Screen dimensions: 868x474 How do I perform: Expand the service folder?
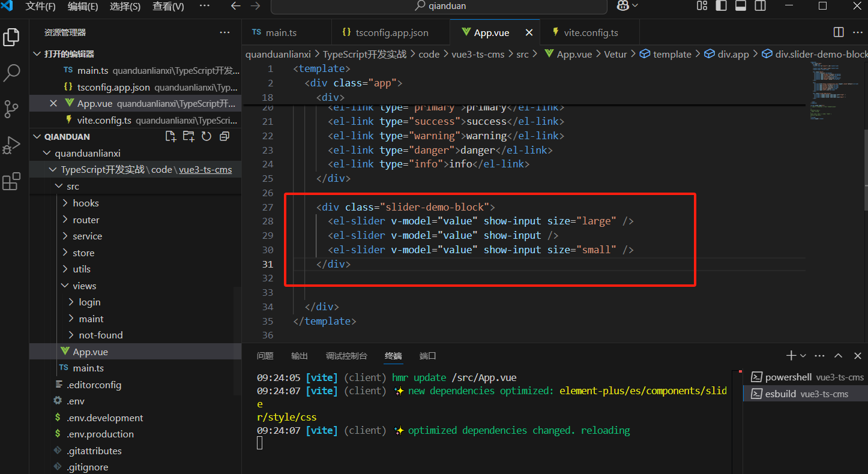(65, 236)
